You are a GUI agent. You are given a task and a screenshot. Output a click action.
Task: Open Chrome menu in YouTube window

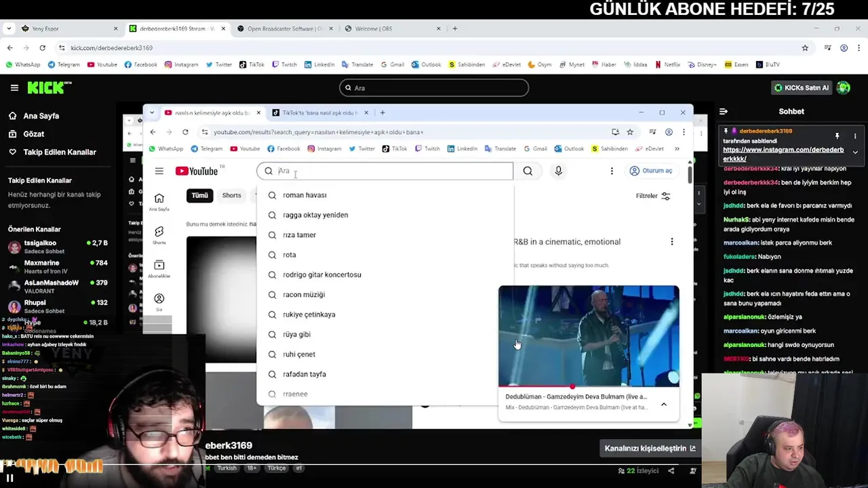click(x=684, y=132)
